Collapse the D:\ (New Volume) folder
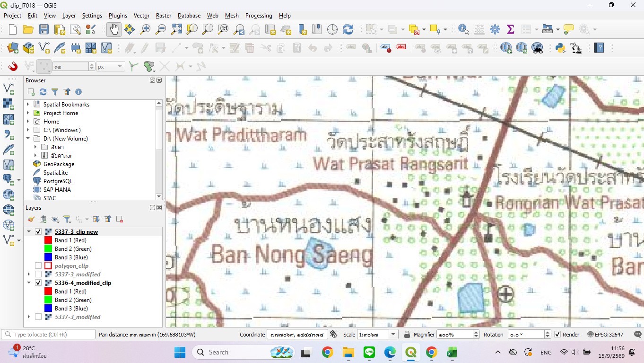The height and width of the screenshot is (363, 644). coord(28,139)
